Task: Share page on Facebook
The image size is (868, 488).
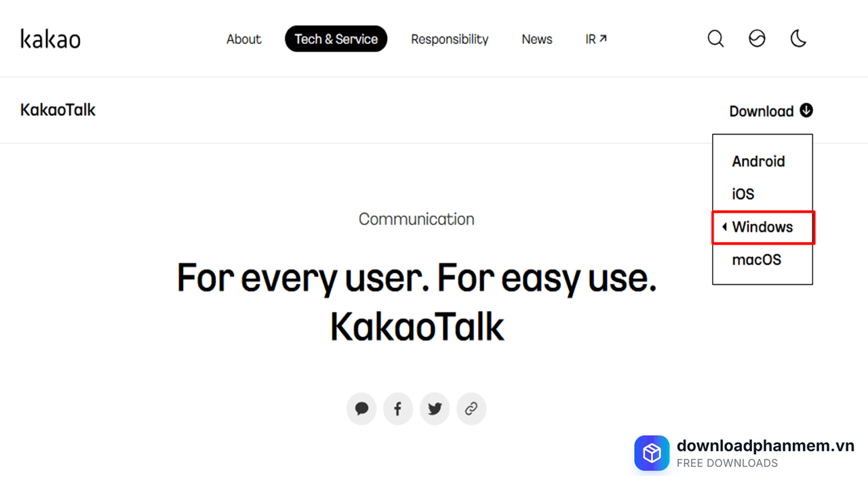Action: (398, 409)
